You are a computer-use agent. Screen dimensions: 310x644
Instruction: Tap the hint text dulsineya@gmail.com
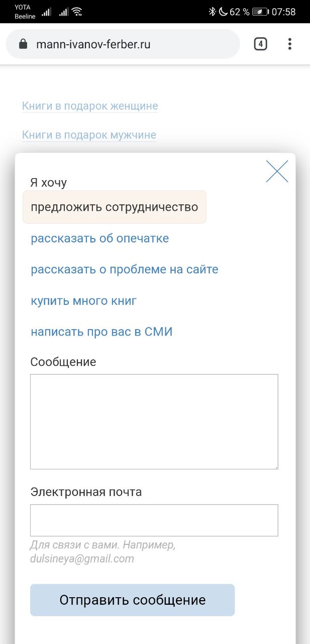pyautogui.click(x=82, y=558)
